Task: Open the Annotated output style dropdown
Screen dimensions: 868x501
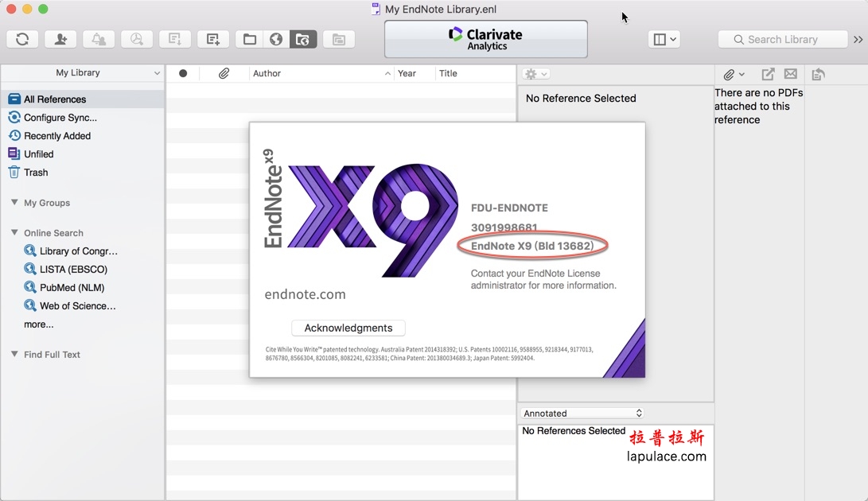Action: 582,413
